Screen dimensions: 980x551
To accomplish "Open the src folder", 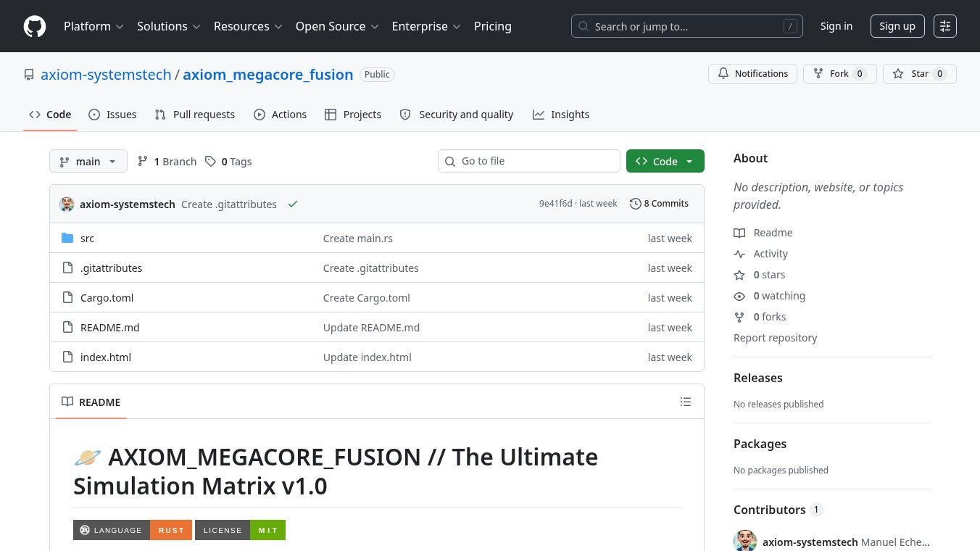I will click(x=87, y=239).
